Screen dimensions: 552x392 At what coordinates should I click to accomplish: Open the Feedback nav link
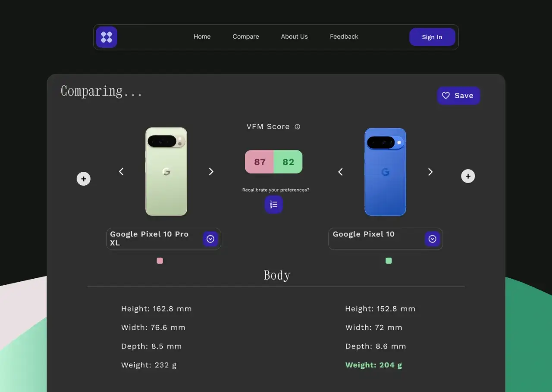click(344, 37)
